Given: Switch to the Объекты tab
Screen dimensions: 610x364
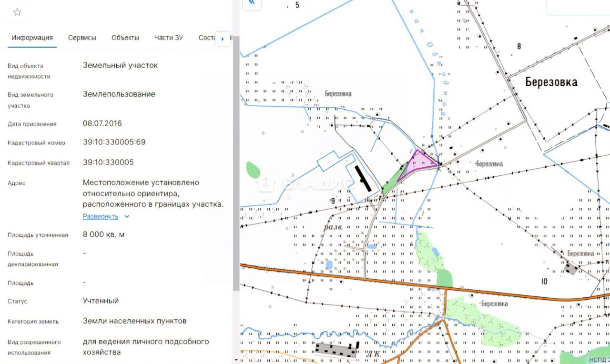Looking at the screenshot, I should (x=125, y=38).
